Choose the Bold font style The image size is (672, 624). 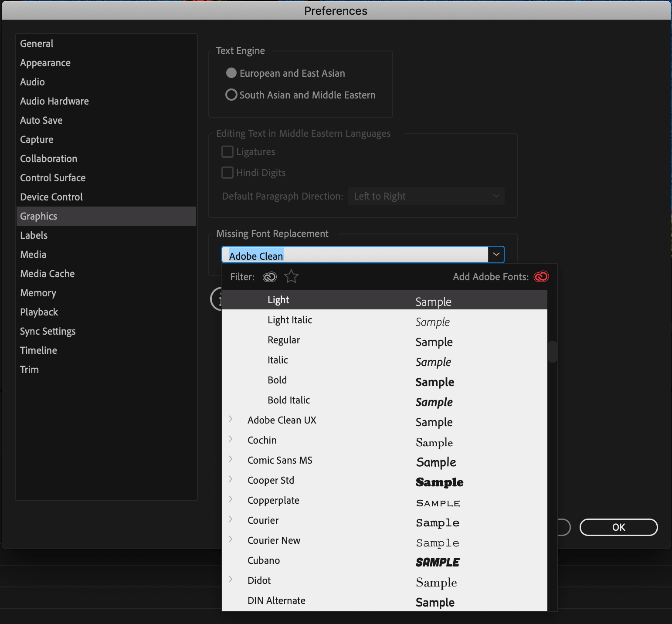(385, 380)
